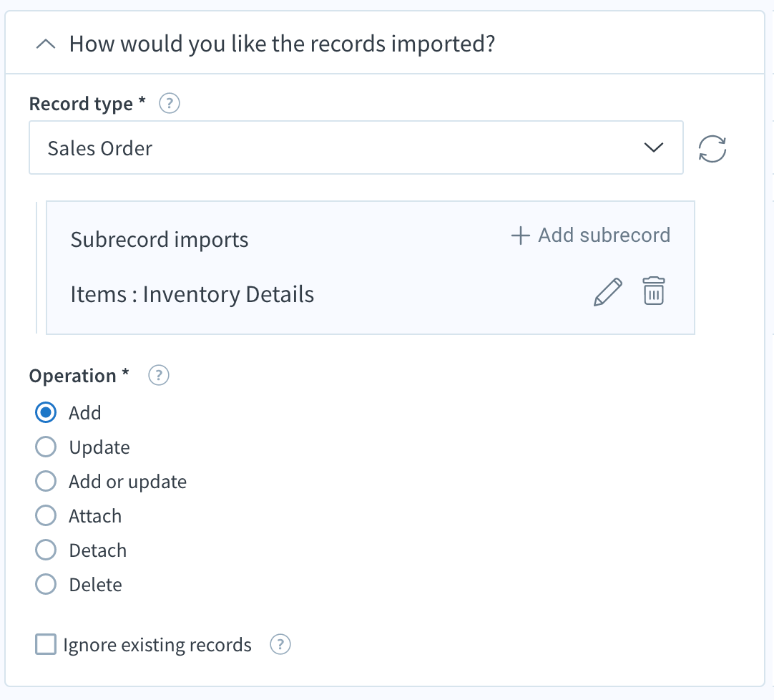The height and width of the screenshot is (700, 774).
Task: Select the Update operation radio button
Action: [46, 447]
